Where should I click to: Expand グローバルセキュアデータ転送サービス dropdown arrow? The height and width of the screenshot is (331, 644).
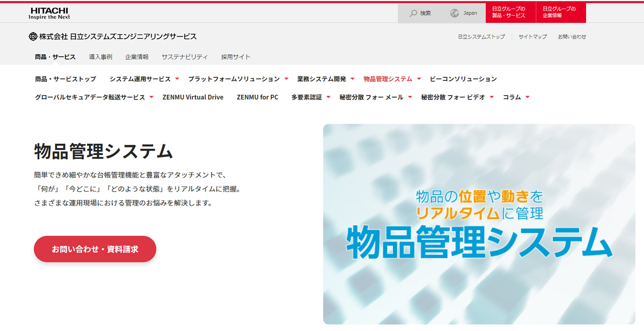[x=151, y=97]
